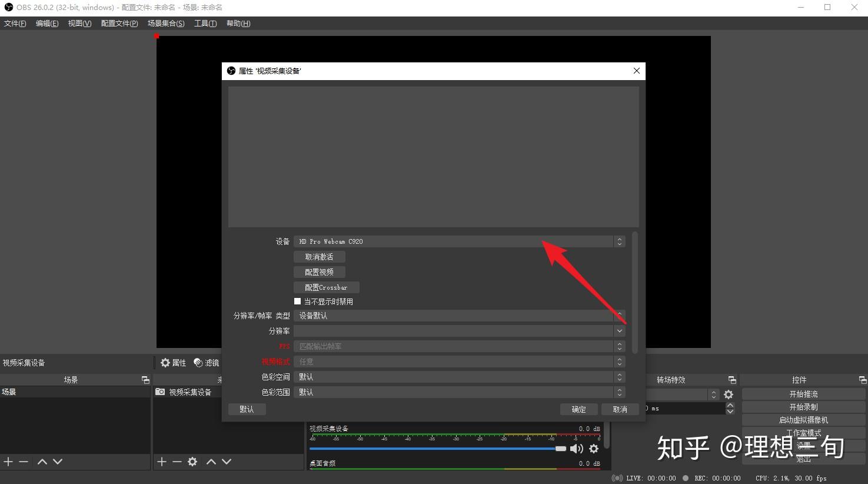
Task: Move scene down with the down arrow
Action: (58, 462)
